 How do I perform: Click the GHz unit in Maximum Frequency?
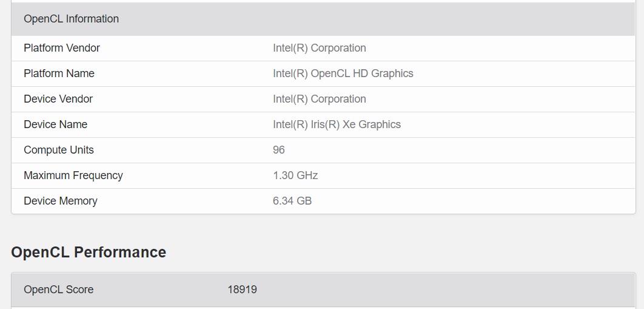point(307,175)
